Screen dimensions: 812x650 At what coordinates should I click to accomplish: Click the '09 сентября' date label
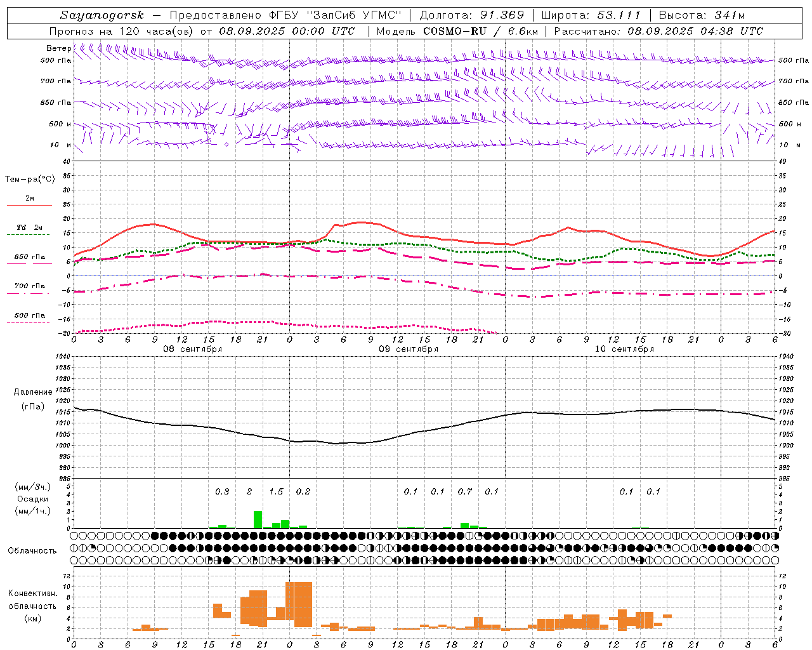[x=409, y=349]
